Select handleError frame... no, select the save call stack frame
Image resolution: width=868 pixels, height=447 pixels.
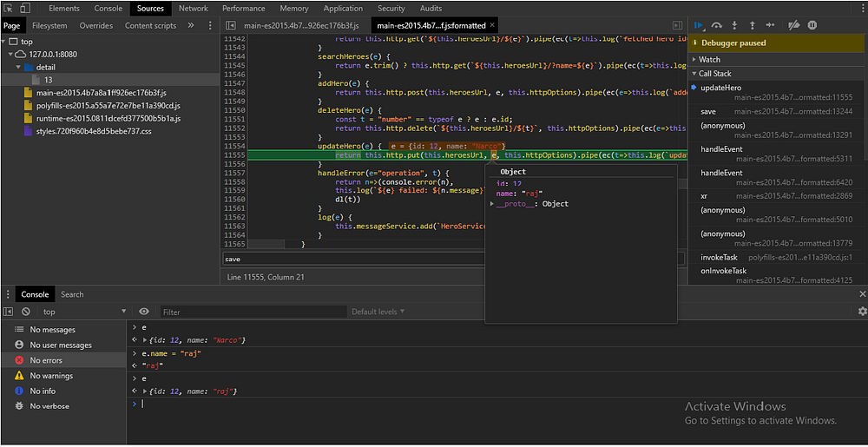(x=708, y=111)
